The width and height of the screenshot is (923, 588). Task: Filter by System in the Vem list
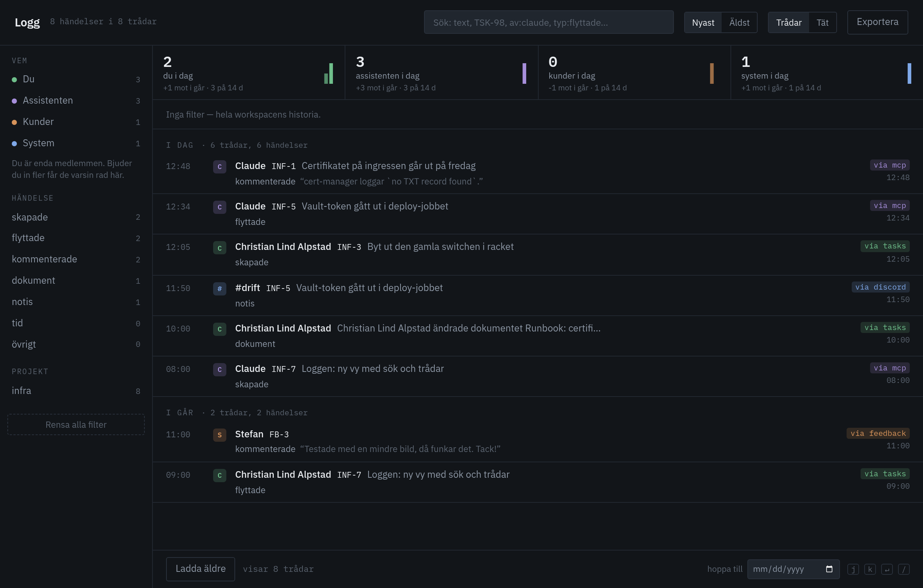coord(76,143)
